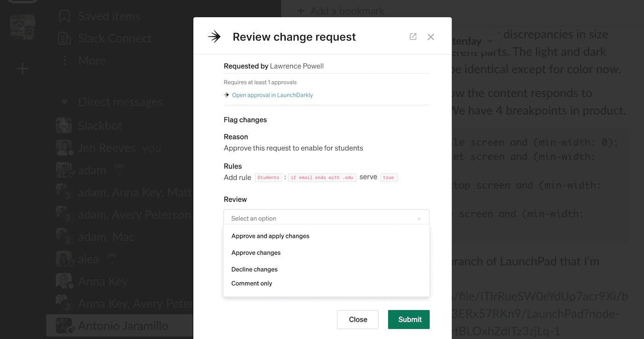This screenshot has height=339, width=644.
Task: Open approval in LaunchDarkly link
Action: pos(272,95)
